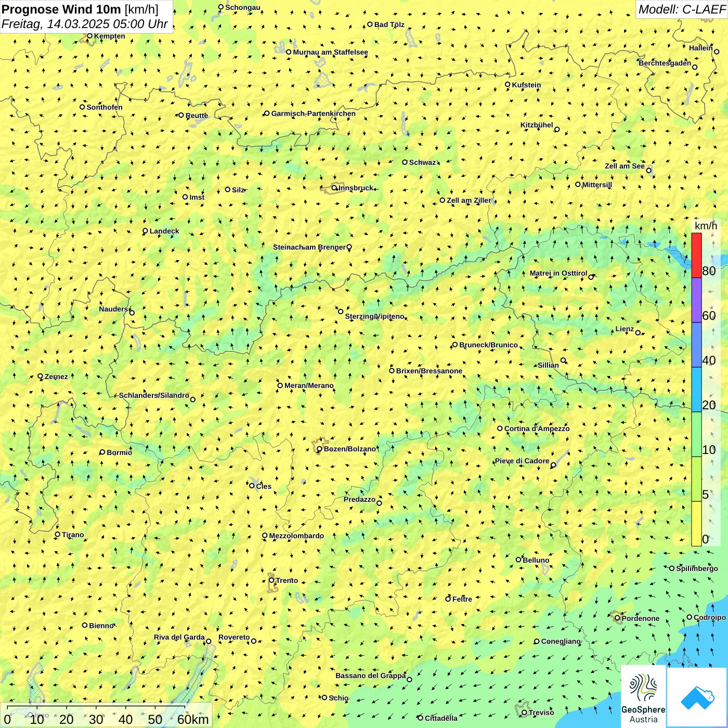Select the Kempten city label
The image size is (728, 728).
tap(109, 36)
